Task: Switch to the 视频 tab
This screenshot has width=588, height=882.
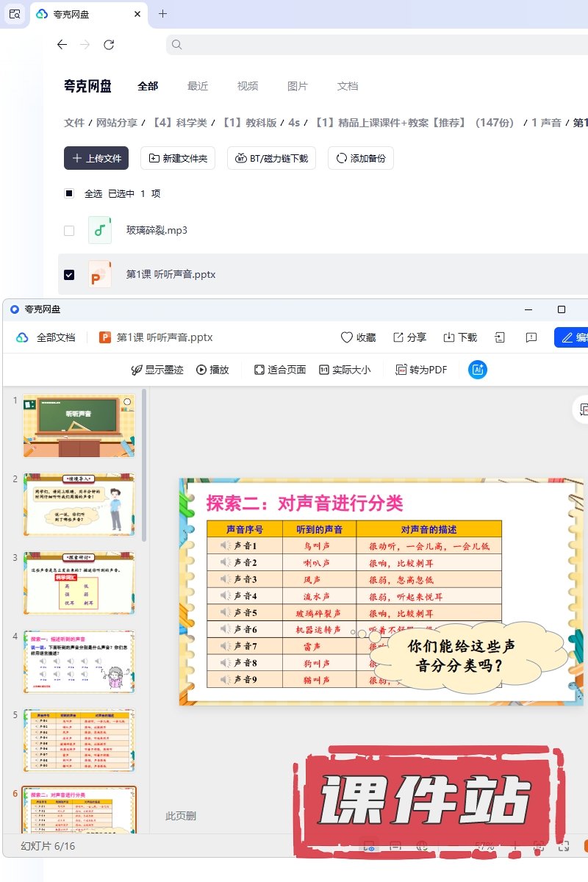Action: [x=248, y=86]
